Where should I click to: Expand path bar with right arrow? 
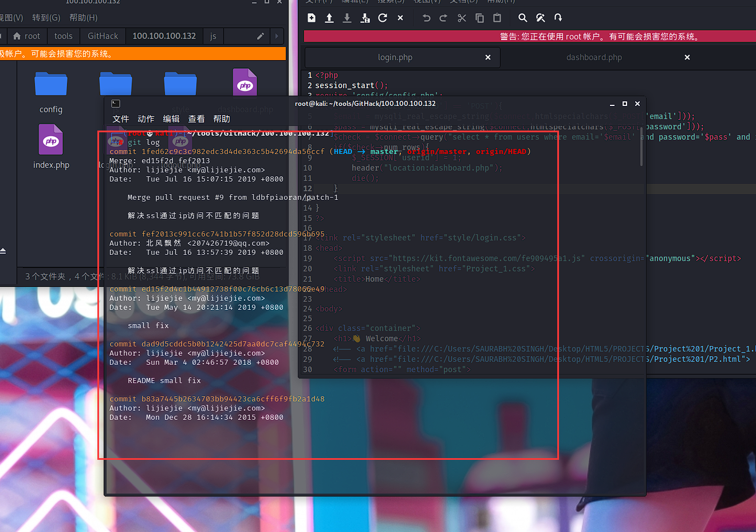(277, 36)
